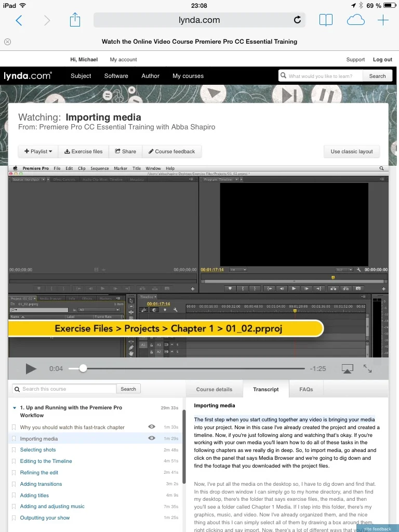Click Premiere Pro export frame camera icon
The image size is (399, 532).
[x=358, y=288]
